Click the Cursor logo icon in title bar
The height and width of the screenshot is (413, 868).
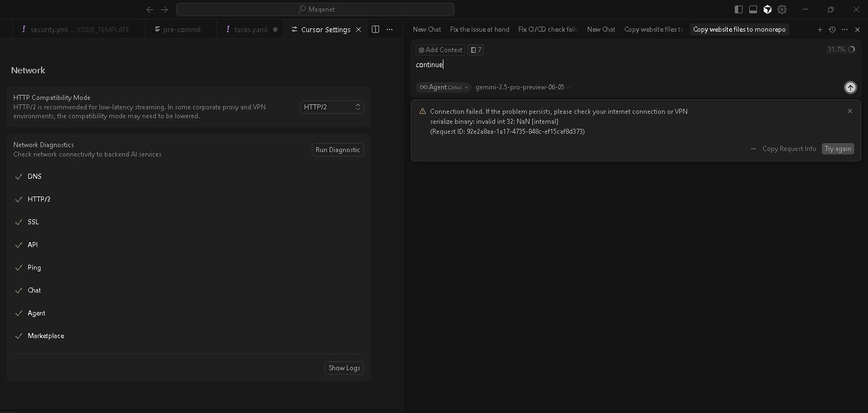[768, 9]
